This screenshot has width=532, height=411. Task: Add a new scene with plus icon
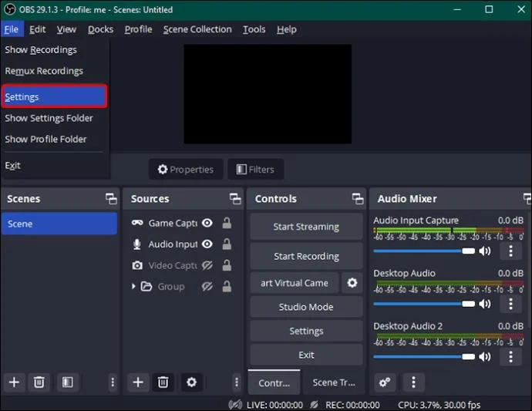14,382
